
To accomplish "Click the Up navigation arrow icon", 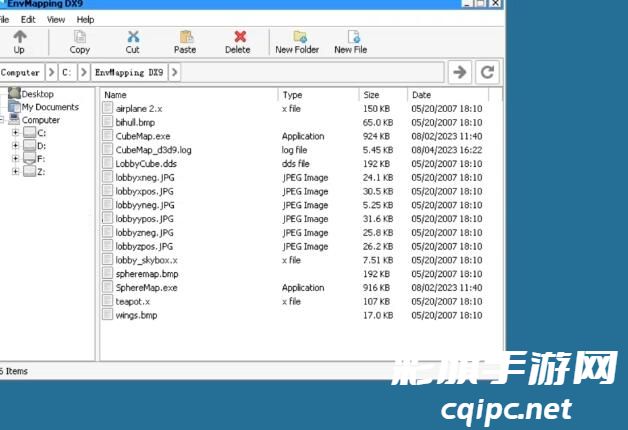I will click(19, 37).
